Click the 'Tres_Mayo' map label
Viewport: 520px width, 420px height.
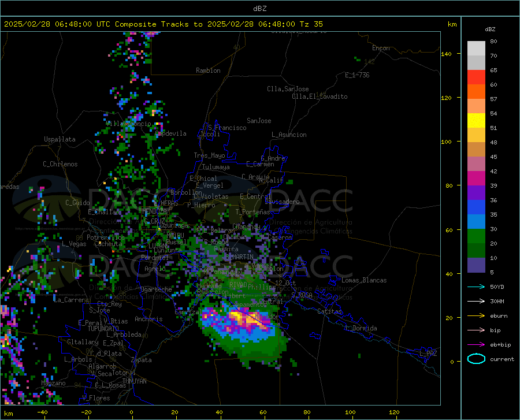209,155
